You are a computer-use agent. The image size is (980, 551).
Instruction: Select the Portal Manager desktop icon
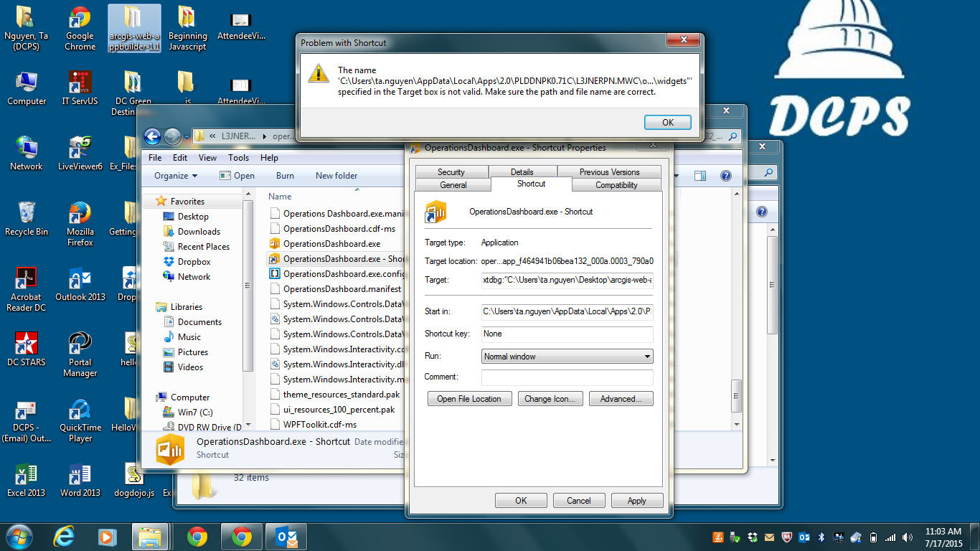(x=80, y=354)
